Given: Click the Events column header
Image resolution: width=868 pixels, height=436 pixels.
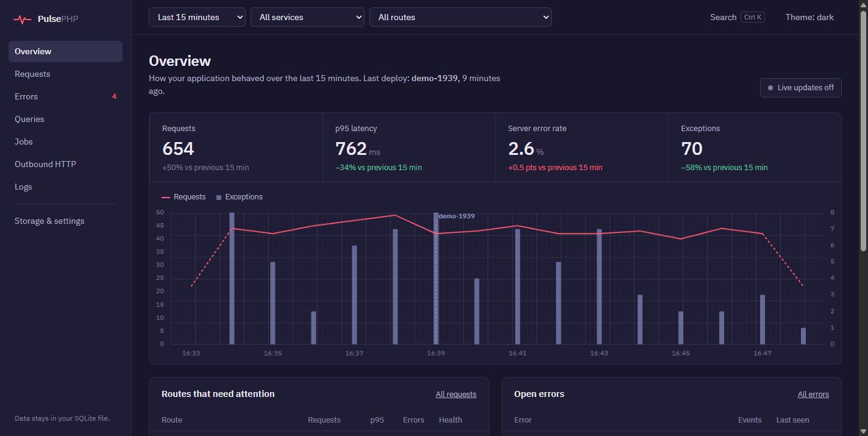Looking at the screenshot, I should [x=750, y=420].
